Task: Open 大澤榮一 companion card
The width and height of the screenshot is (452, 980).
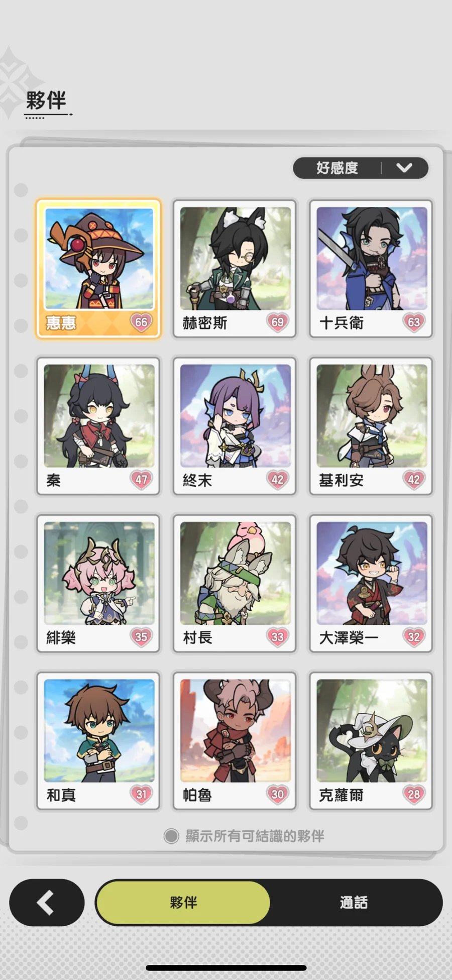Action: (x=371, y=584)
